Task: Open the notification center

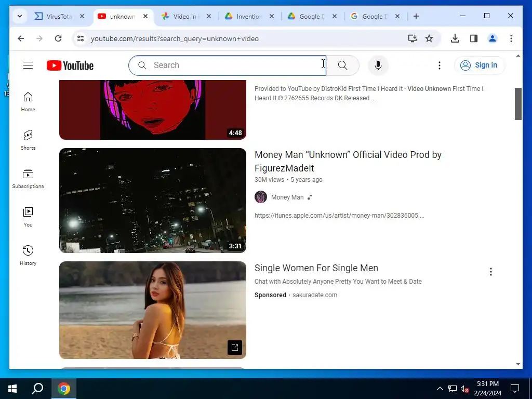Action: click(515, 389)
